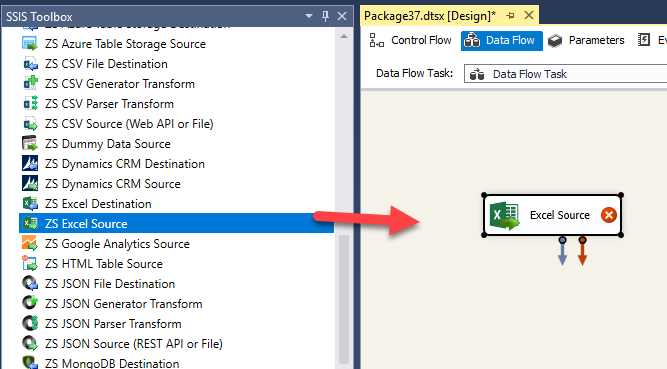Select 'ZS CSV File Destination' item
The height and width of the screenshot is (369, 667).
coord(106,64)
